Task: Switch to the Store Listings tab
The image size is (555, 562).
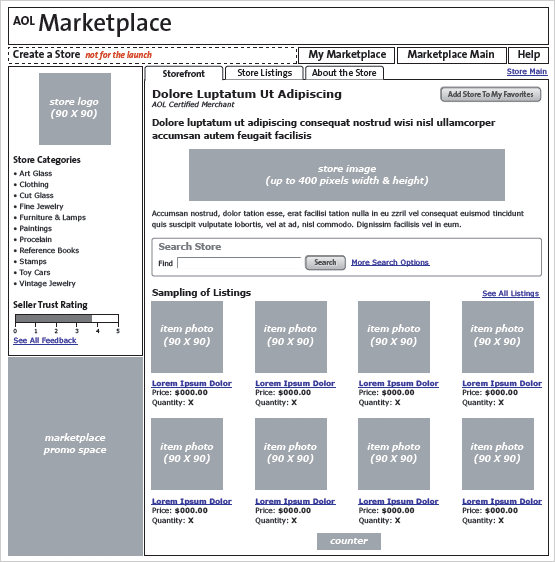Action: click(x=265, y=73)
